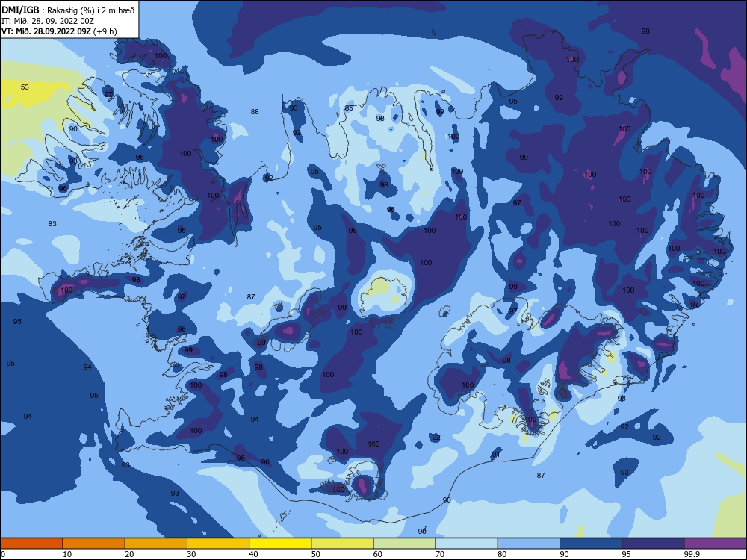Click the humidity value 91 on the map
Viewport: 747px width, 560px height.
(496, 455)
